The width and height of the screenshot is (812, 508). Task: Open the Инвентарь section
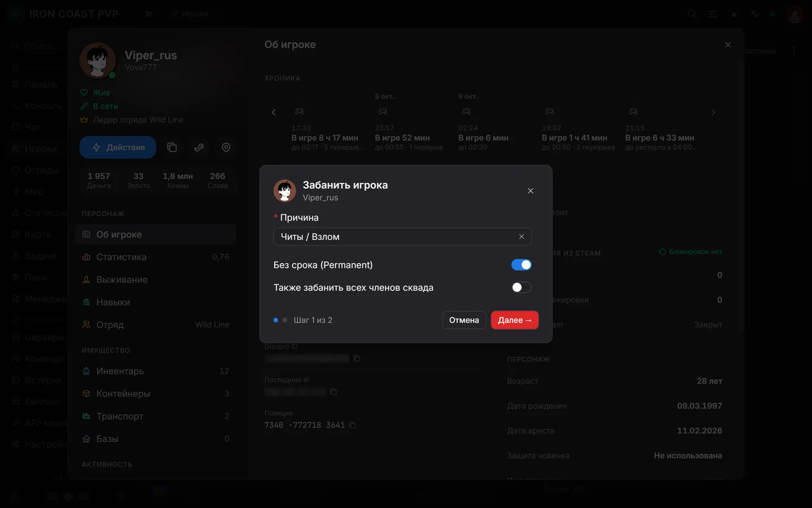point(156,371)
